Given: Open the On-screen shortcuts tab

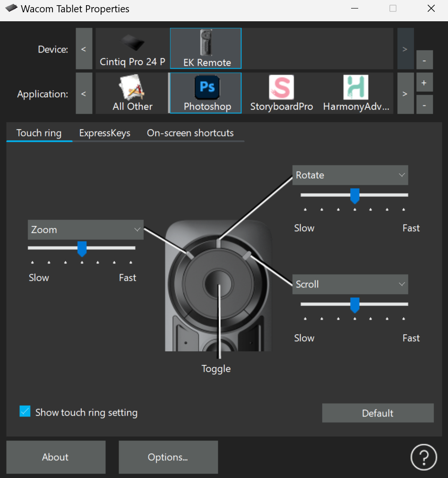Looking at the screenshot, I should (x=190, y=133).
